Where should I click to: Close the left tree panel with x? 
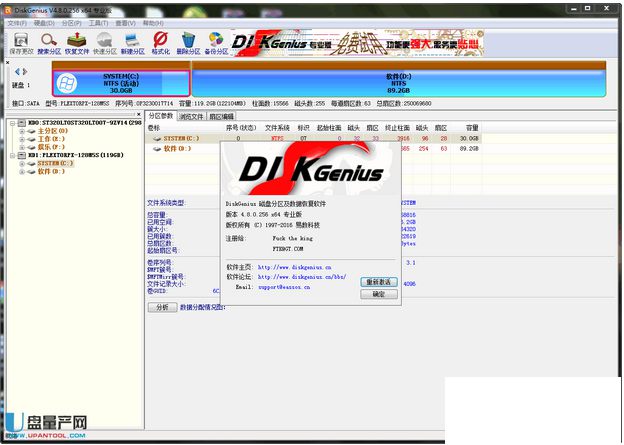point(138,114)
